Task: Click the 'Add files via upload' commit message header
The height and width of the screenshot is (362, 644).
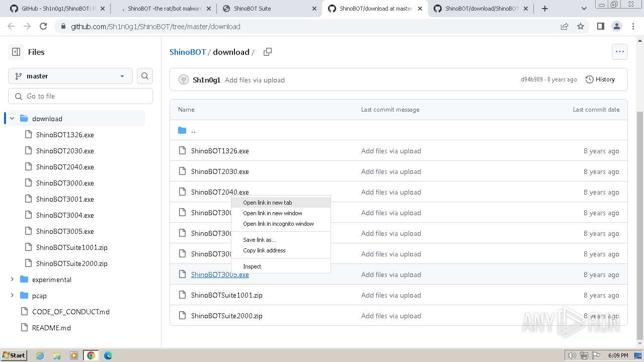Action: [x=255, y=80]
